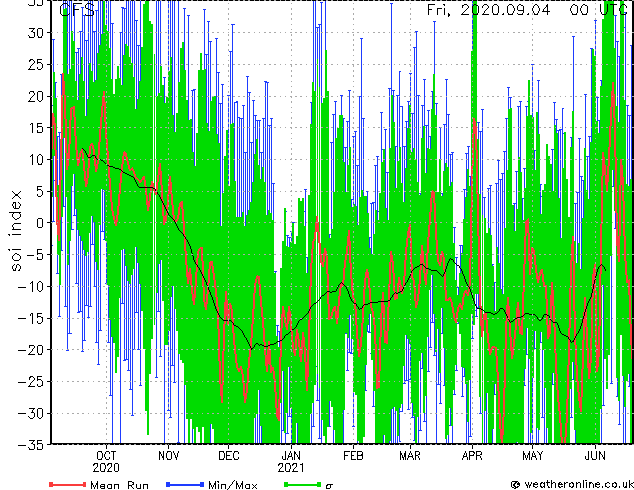
Task: Click the 'MAR' month axis label
Action: tap(410, 456)
